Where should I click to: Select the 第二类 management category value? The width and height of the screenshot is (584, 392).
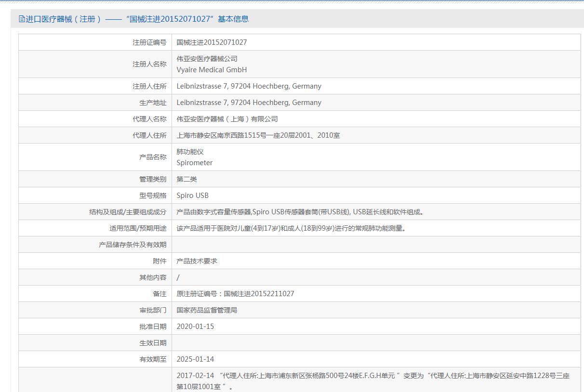point(186,179)
